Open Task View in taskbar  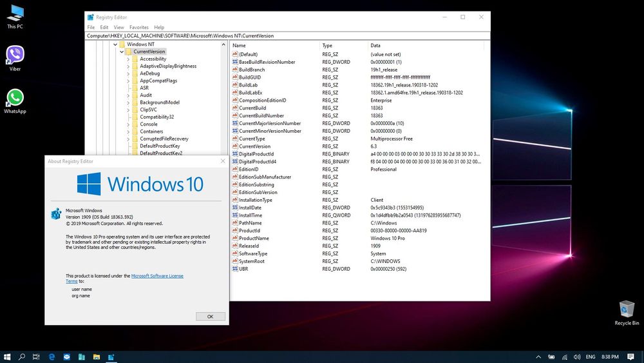(36, 357)
